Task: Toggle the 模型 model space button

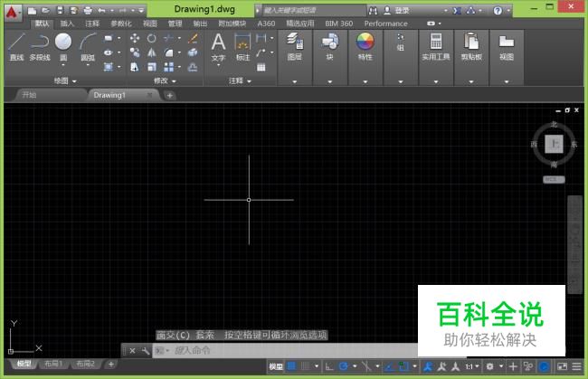Action: (x=275, y=366)
